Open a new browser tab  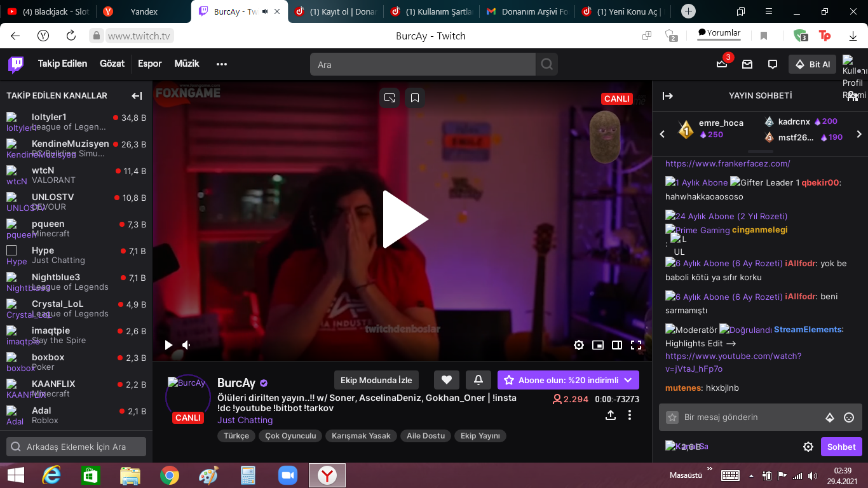click(x=689, y=11)
